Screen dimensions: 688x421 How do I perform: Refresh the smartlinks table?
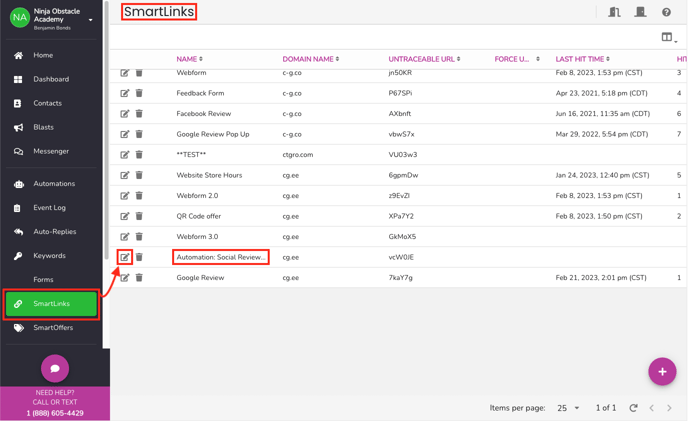point(633,408)
